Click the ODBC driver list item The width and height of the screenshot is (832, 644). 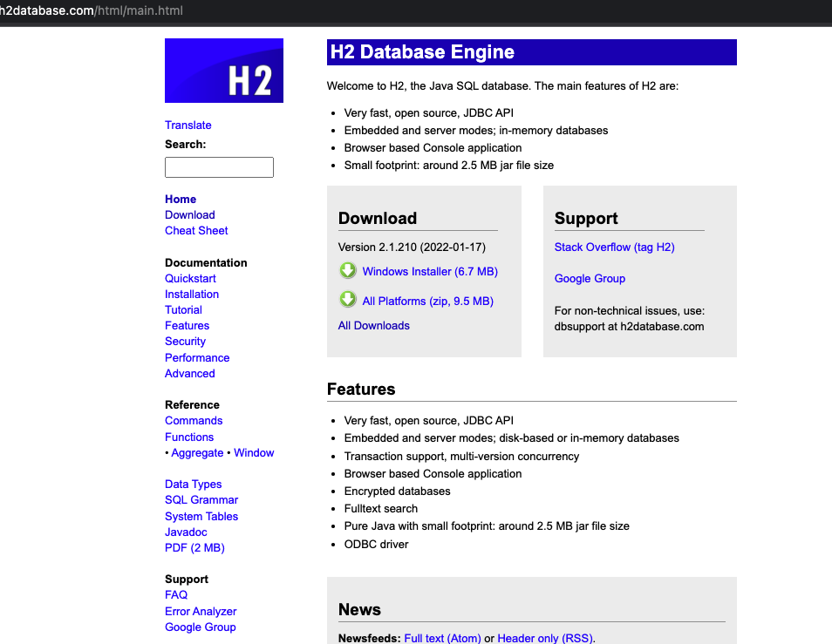pos(376,545)
